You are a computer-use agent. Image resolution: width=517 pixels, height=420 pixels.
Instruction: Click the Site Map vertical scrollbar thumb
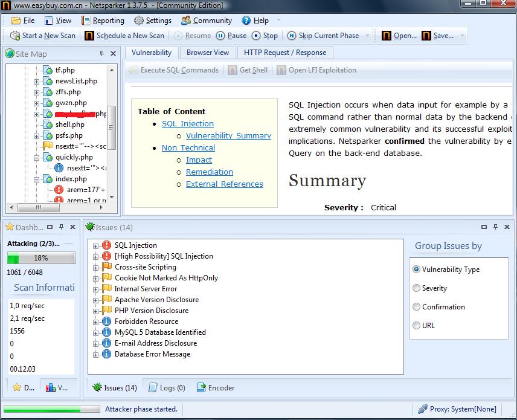pos(112,128)
